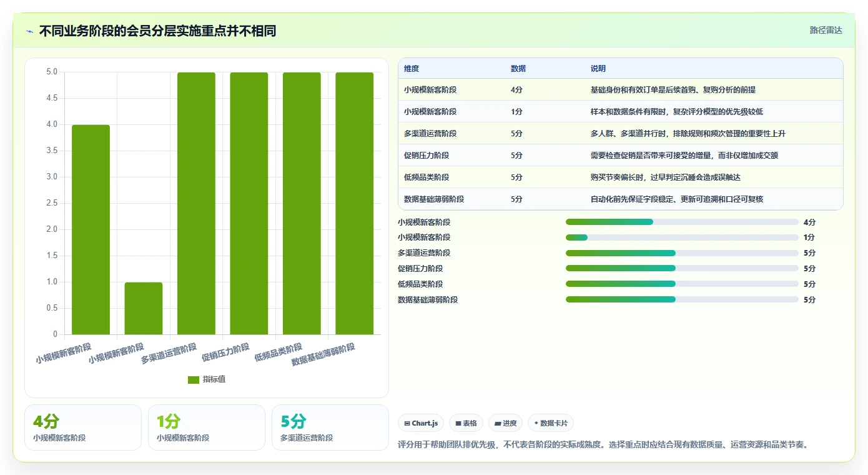This screenshot has height=475, width=868.
Task: Click the 路径雷达 label in the header
Action: click(x=826, y=30)
